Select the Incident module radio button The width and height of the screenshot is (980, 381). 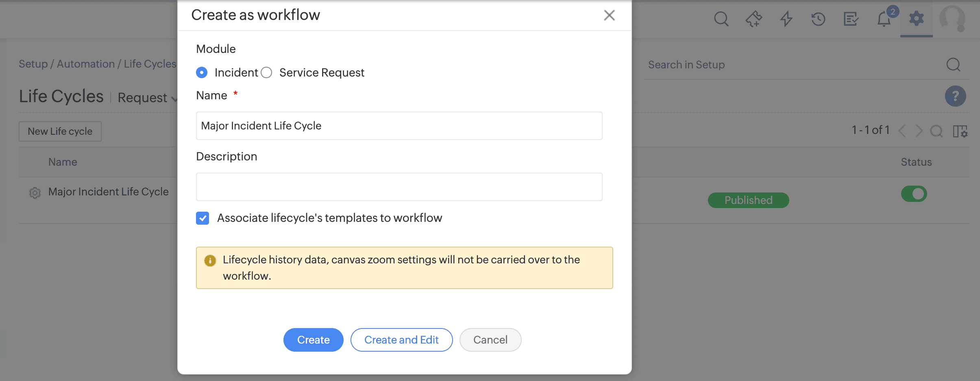point(201,72)
